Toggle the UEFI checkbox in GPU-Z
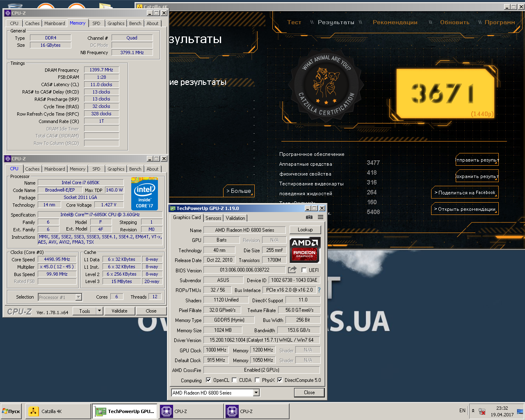This screenshot has height=420, width=525. pyautogui.click(x=304, y=270)
